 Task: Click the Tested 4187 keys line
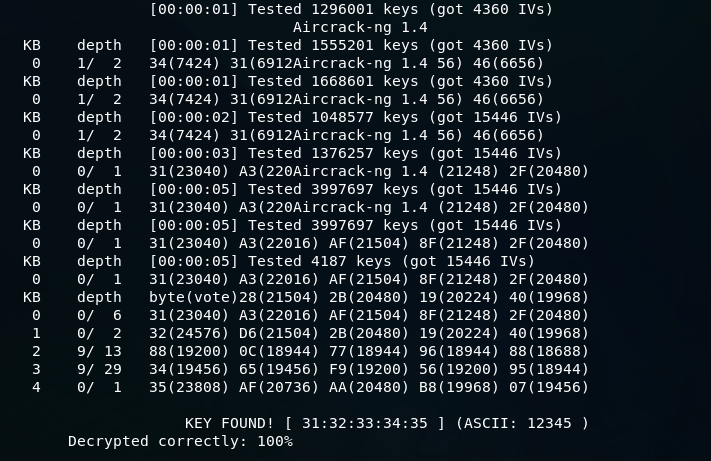[342, 262]
